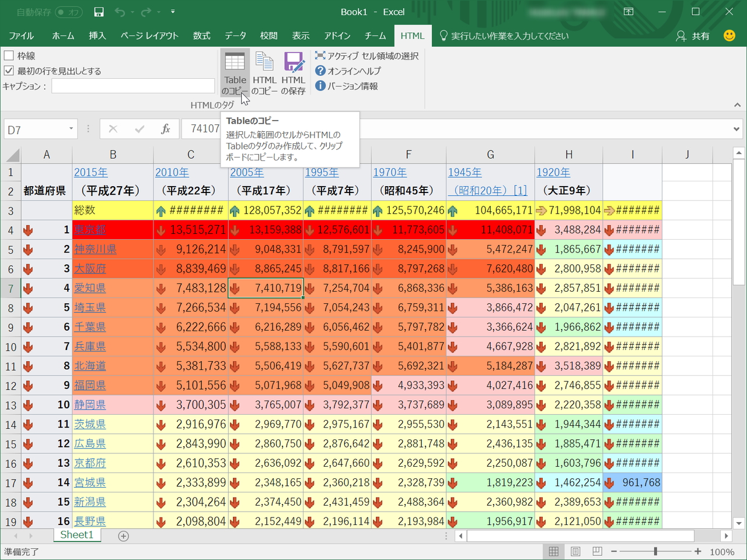Click the HTMLのコピー icon
Viewport: 747px width, 560px height.
265,70
